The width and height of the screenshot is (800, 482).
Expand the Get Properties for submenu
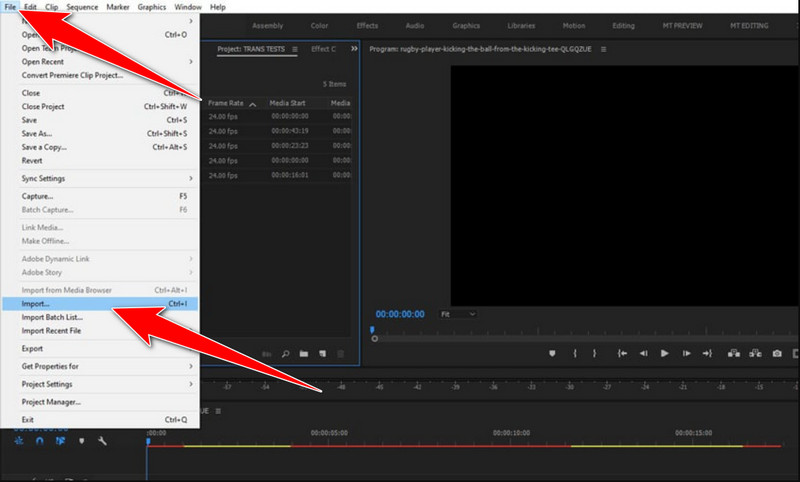tap(107, 366)
